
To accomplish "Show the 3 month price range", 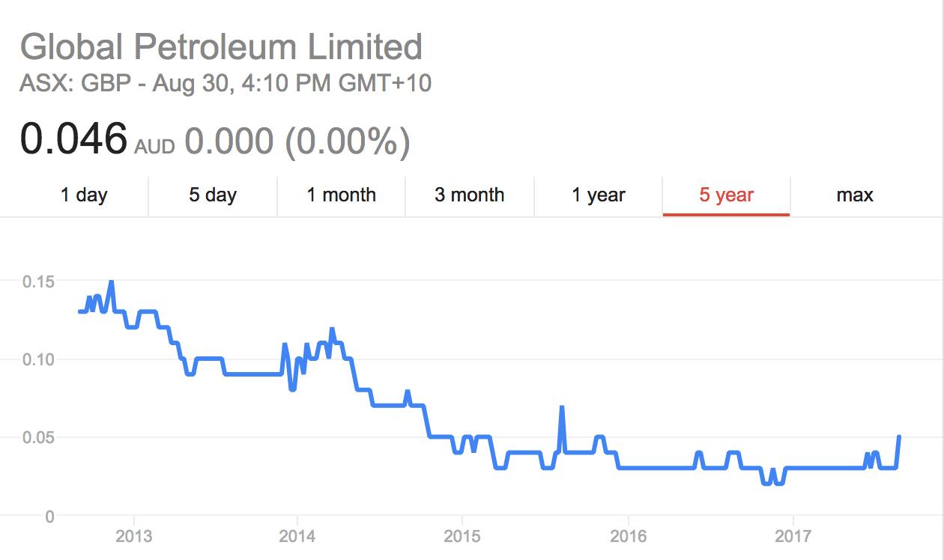I will click(470, 195).
